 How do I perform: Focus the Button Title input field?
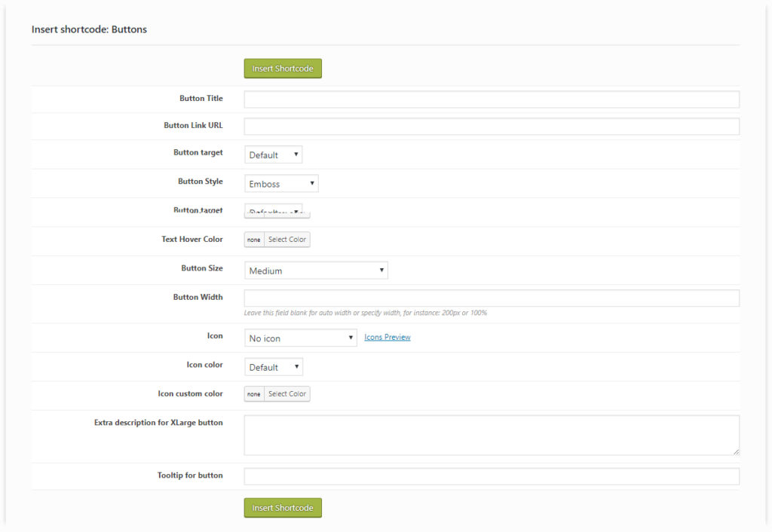[492, 99]
